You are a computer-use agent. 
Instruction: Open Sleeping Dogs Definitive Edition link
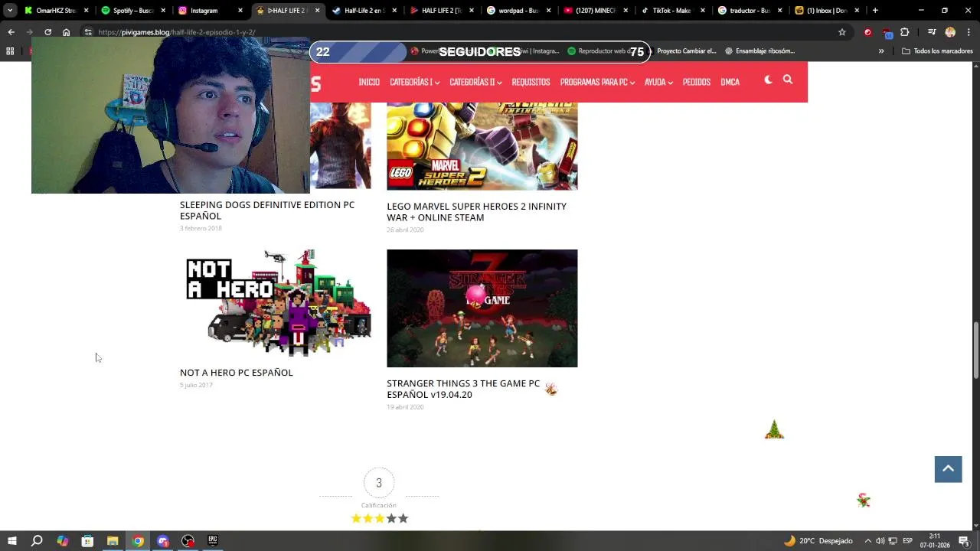click(267, 210)
